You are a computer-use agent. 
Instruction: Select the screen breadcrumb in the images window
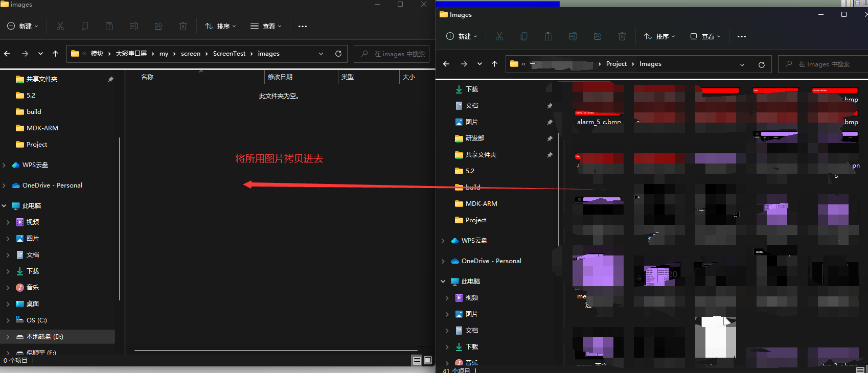coord(191,54)
